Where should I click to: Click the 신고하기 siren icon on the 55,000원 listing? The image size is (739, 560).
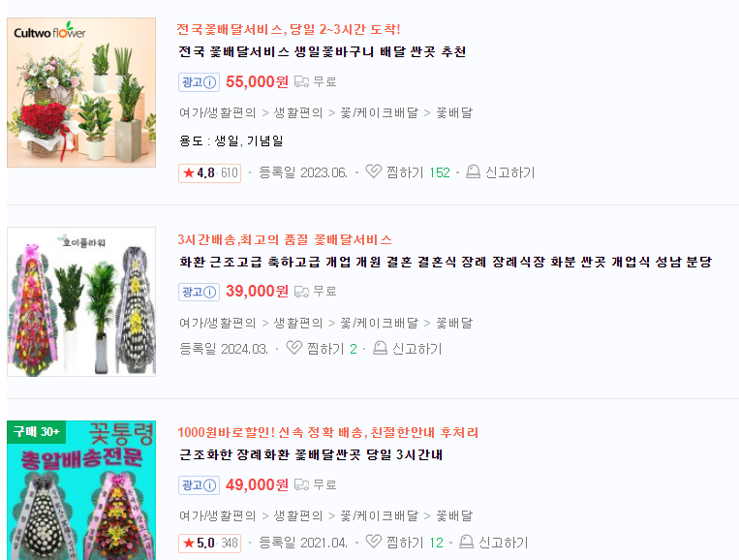(474, 171)
